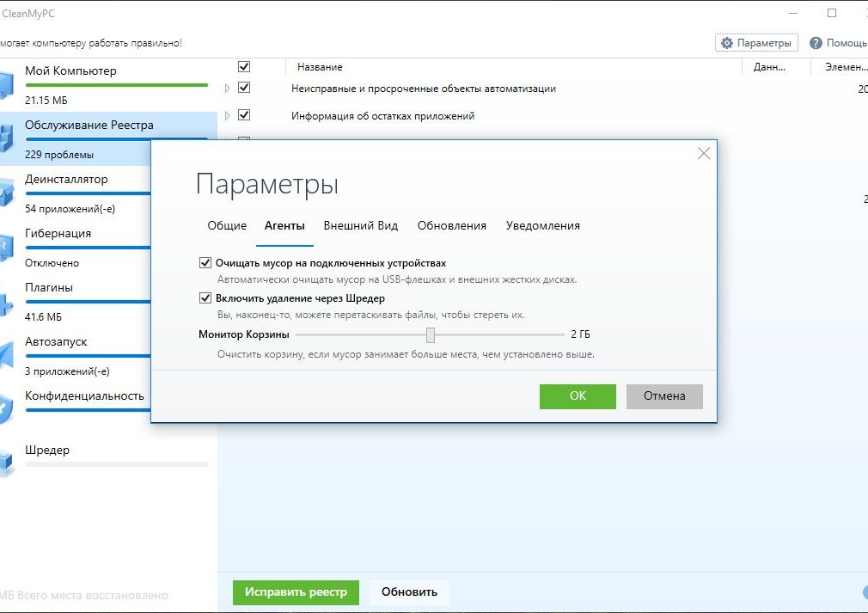Toggle the select-all checkbox beside Название

[x=244, y=66]
